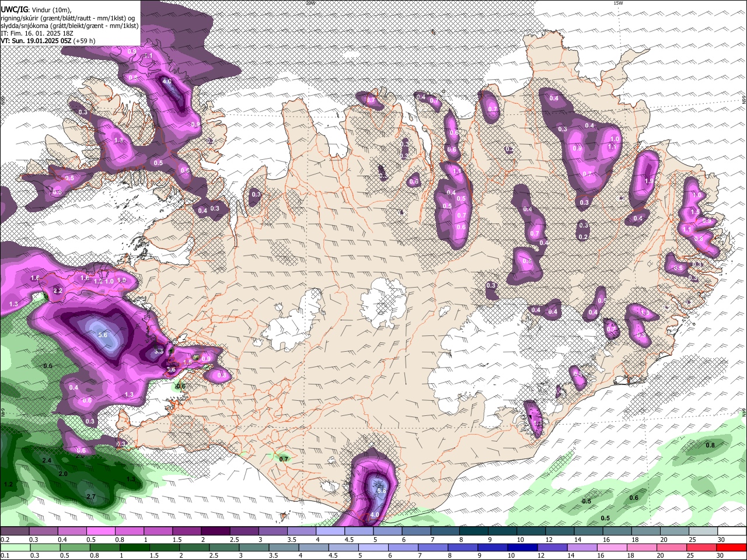Select the crimson 25–30 swatch, lower scale
This screenshot has width=747, height=560.
coord(701,547)
